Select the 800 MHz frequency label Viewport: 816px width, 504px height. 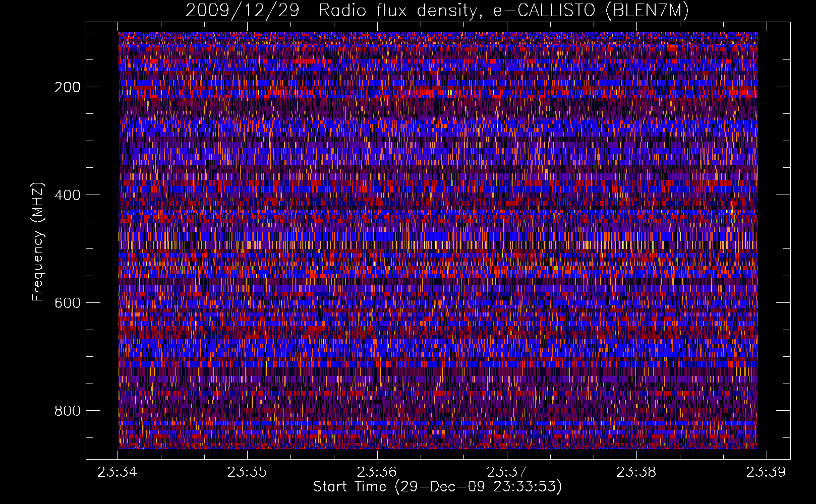tap(68, 411)
